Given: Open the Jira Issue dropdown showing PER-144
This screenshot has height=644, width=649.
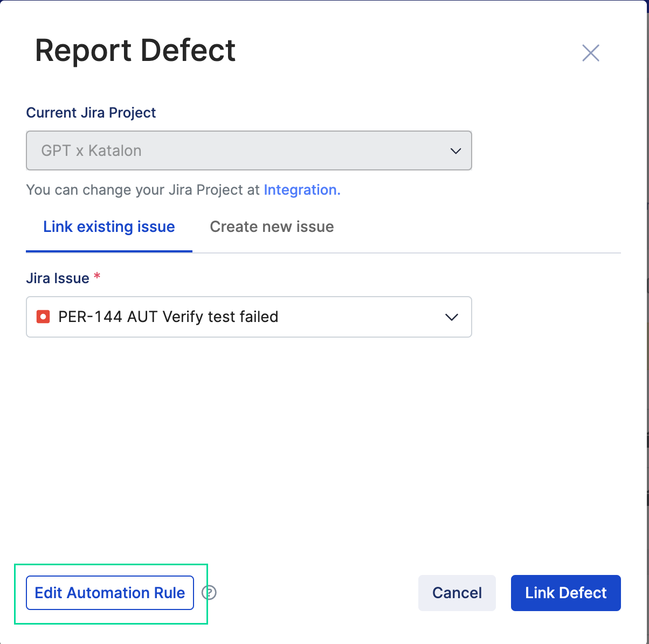Looking at the screenshot, I should pyautogui.click(x=249, y=317).
